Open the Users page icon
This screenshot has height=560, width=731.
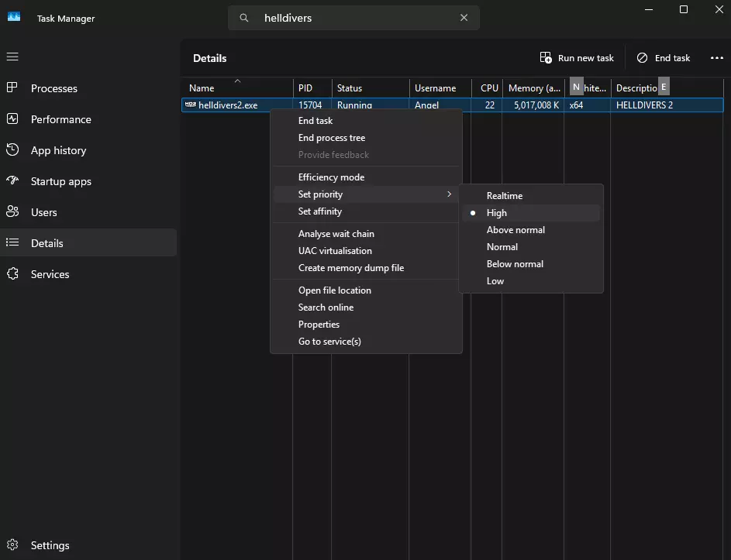coord(12,212)
